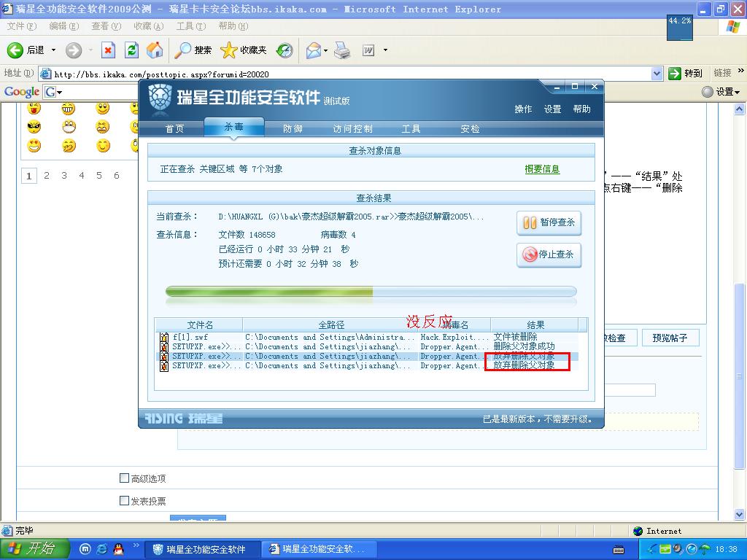Open the 工具(T) menu in IE

(x=190, y=26)
